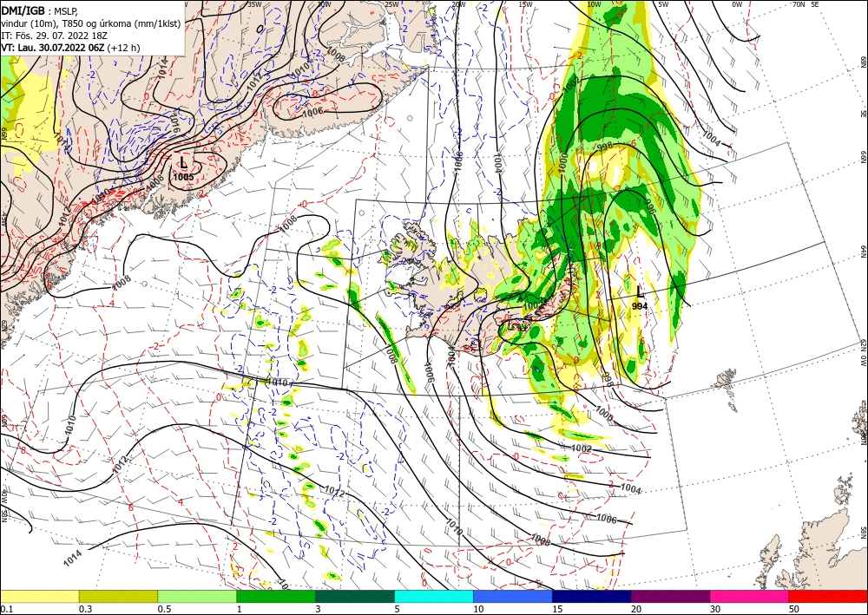Pick the blue 10 mm legend segment

pyautogui.click(x=513, y=596)
